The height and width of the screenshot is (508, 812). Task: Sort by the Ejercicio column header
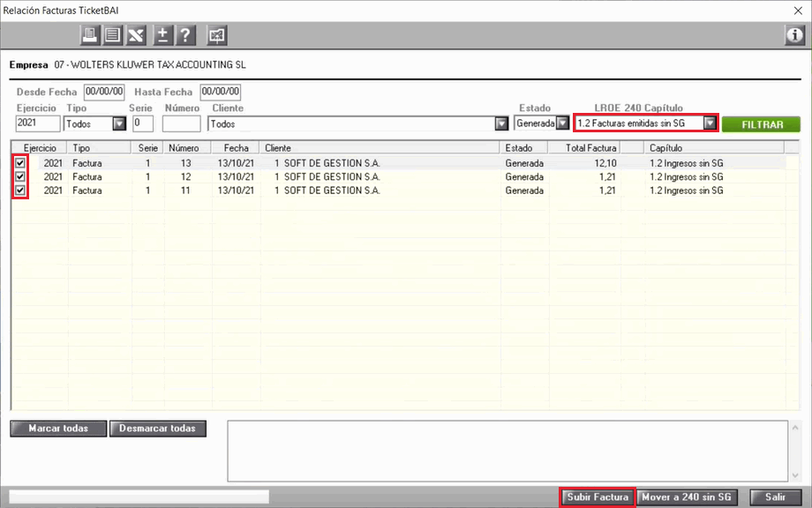pyautogui.click(x=40, y=148)
